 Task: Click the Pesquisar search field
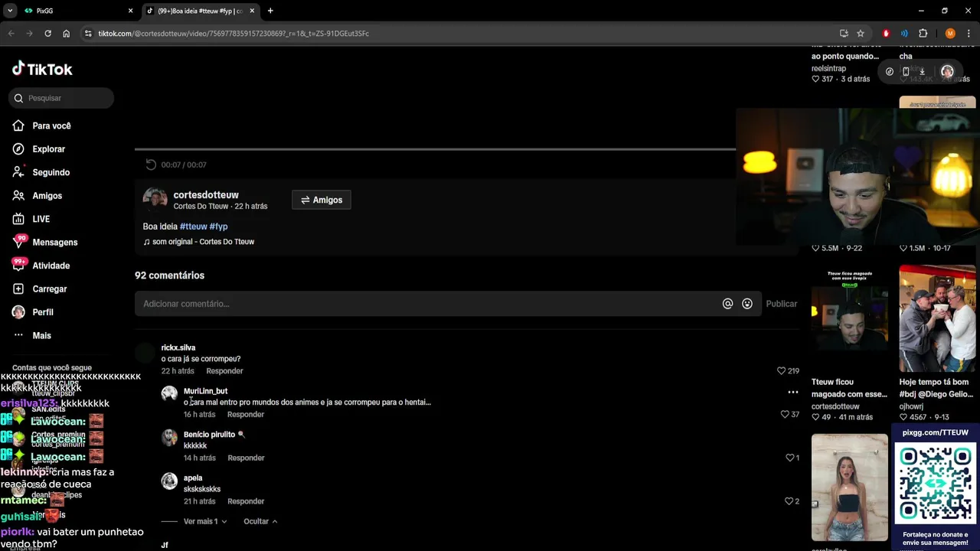click(62, 98)
